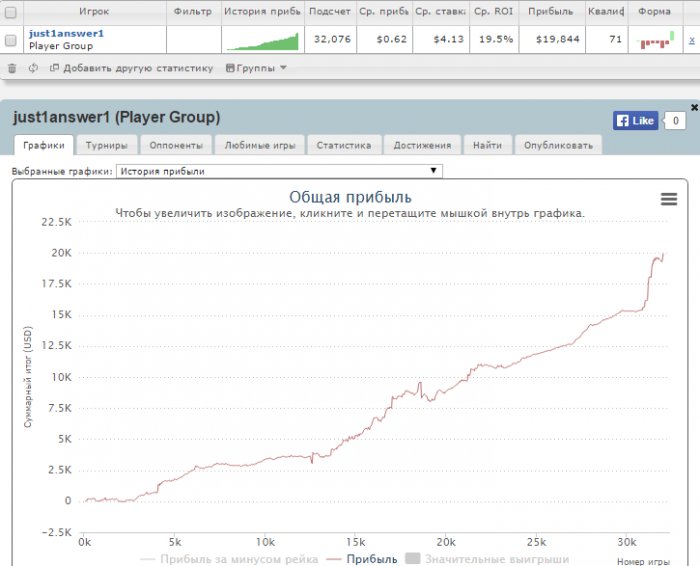The height and width of the screenshot is (566, 700).
Task: Open the Статистика tab
Action: [x=344, y=146]
